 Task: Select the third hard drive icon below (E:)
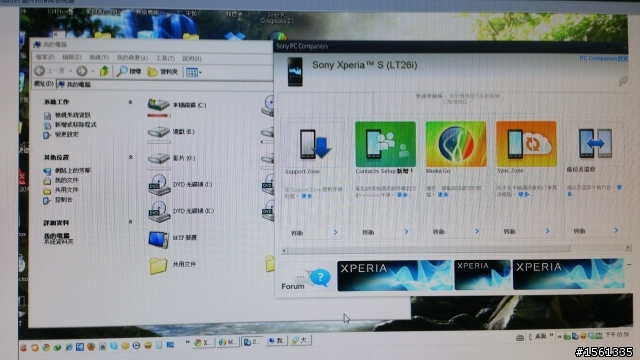[x=159, y=158]
